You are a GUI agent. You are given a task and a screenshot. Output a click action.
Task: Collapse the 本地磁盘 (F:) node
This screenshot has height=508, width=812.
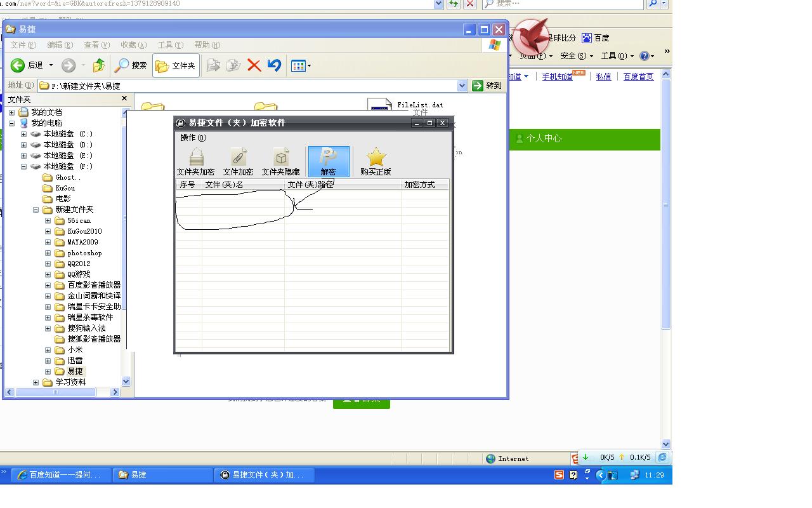click(23, 166)
